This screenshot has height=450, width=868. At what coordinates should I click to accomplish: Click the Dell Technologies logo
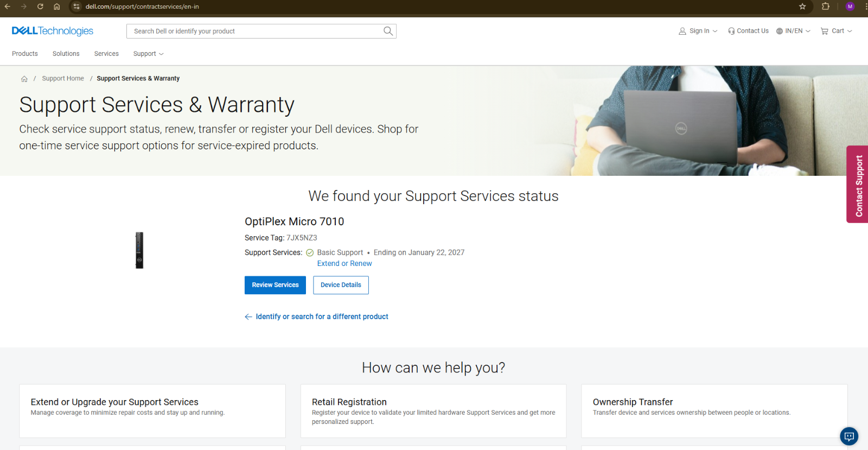point(53,31)
